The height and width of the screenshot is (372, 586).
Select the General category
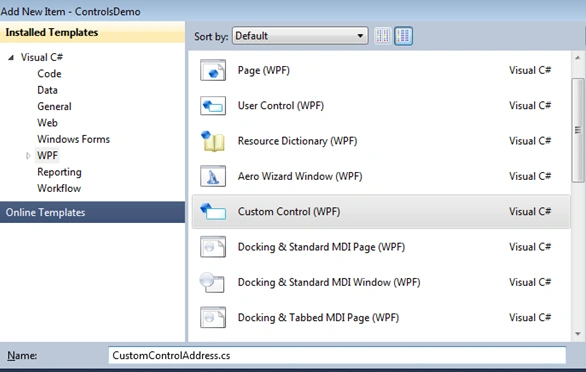click(54, 107)
